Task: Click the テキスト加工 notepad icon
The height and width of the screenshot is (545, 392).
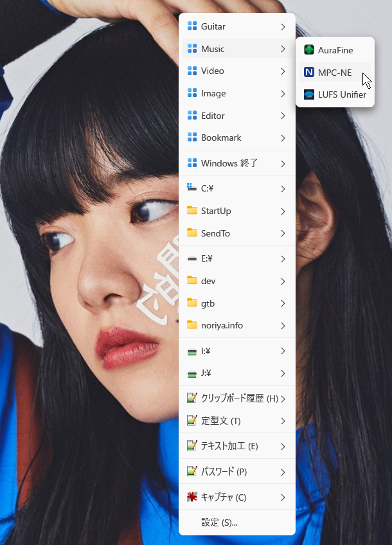Action: tap(192, 445)
